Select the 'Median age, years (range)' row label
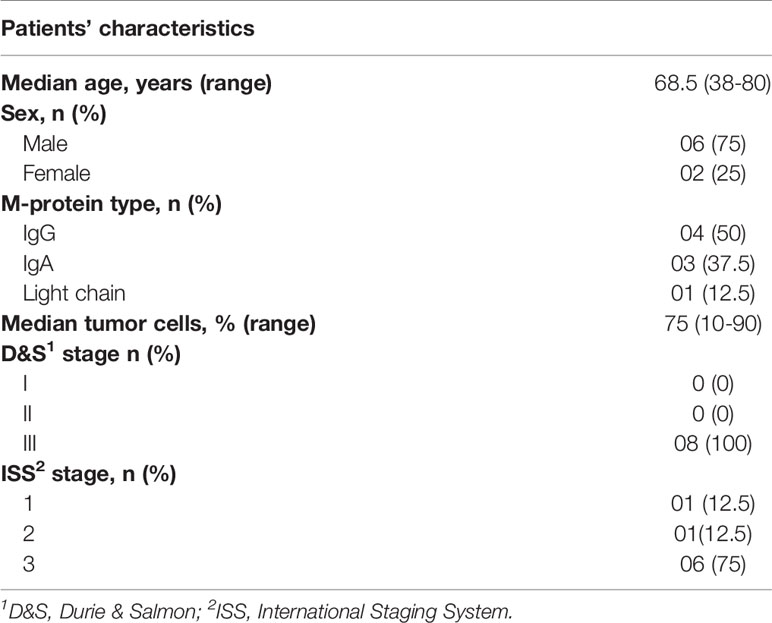This screenshot has height=623, width=772. 136,83
